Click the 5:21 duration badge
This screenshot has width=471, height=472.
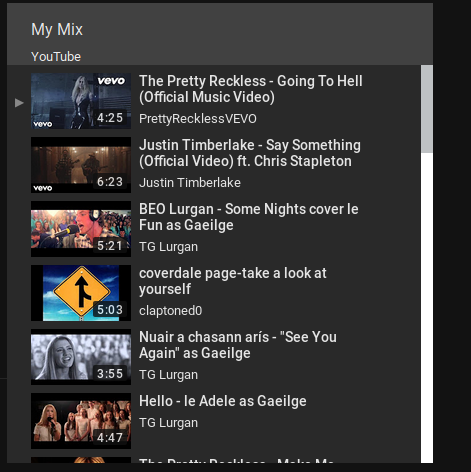(x=110, y=246)
